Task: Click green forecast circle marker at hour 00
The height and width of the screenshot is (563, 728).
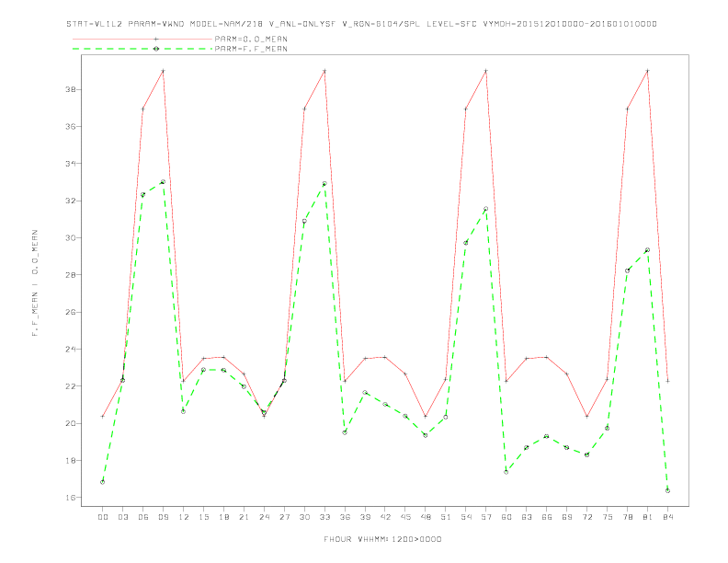Action: (x=103, y=482)
